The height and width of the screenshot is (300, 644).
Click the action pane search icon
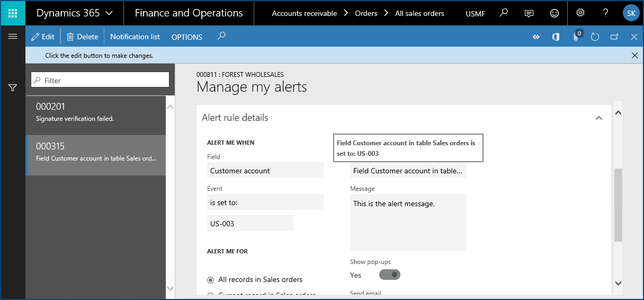[x=222, y=36]
